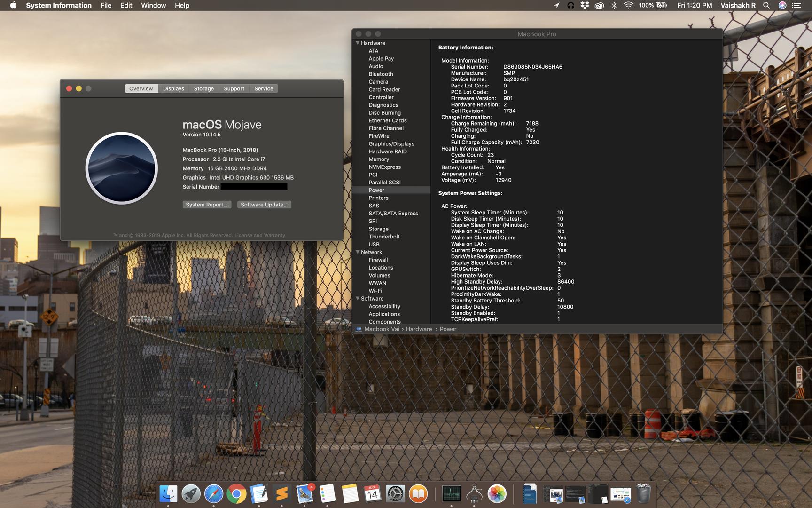Open the Window menu
Viewport: 812px width, 508px height.
click(x=153, y=5)
